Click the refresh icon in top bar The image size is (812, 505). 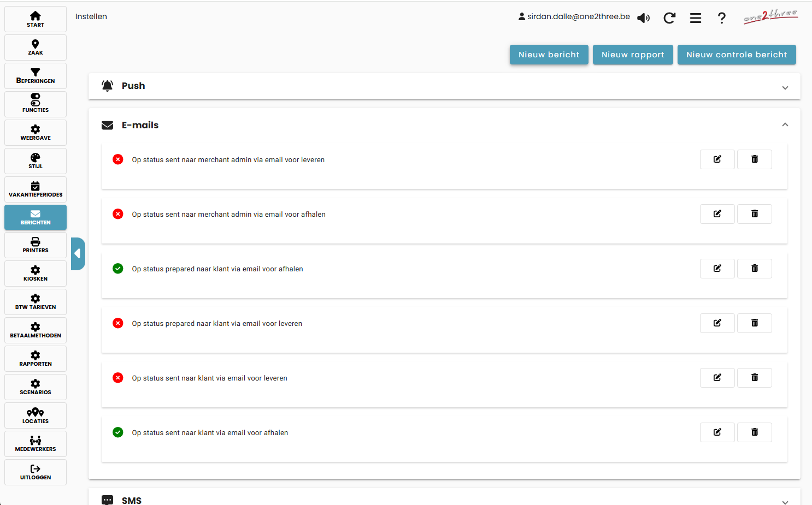click(669, 18)
